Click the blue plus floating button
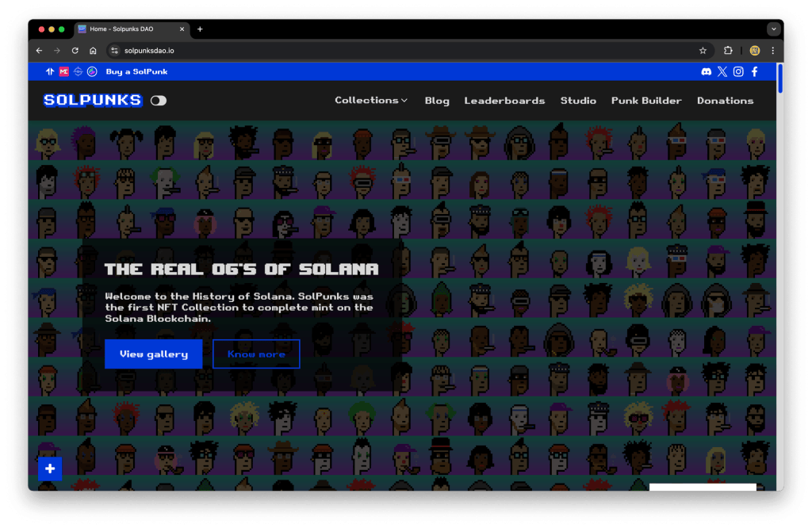Viewport: 812px width, 528px height. (x=50, y=469)
